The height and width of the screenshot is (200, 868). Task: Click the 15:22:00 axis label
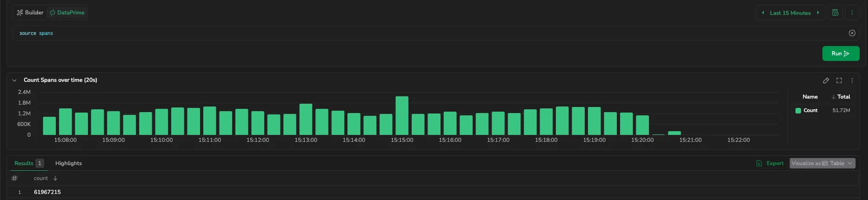[739, 140]
